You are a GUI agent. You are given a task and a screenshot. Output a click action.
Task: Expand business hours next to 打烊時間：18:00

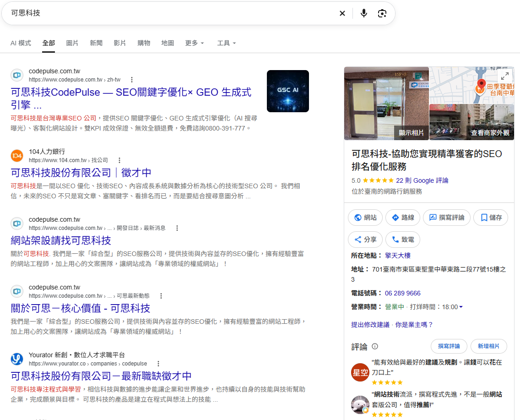[460, 307]
